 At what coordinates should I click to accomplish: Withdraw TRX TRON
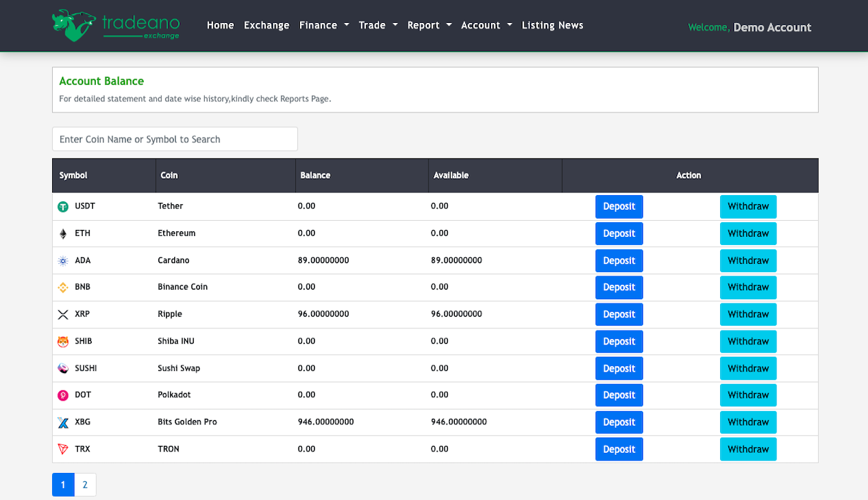(749, 449)
